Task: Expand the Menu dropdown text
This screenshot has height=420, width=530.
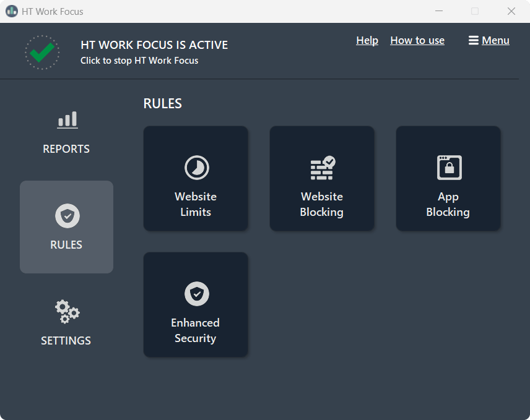Action: pyautogui.click(x=495, y=40)
